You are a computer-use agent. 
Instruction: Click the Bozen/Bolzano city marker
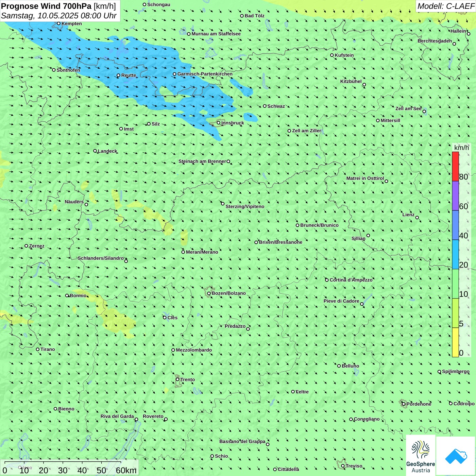click(209, 293)
